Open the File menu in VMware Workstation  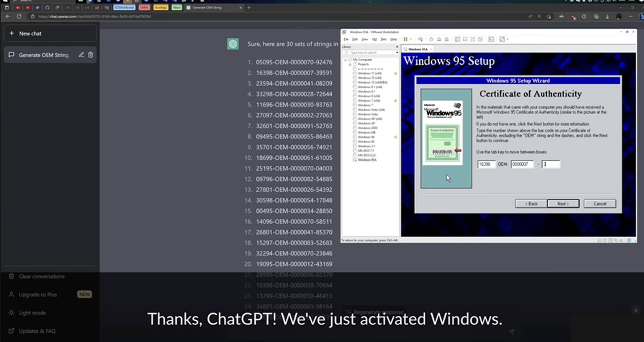pyautogui.click(x=346, y=39)
